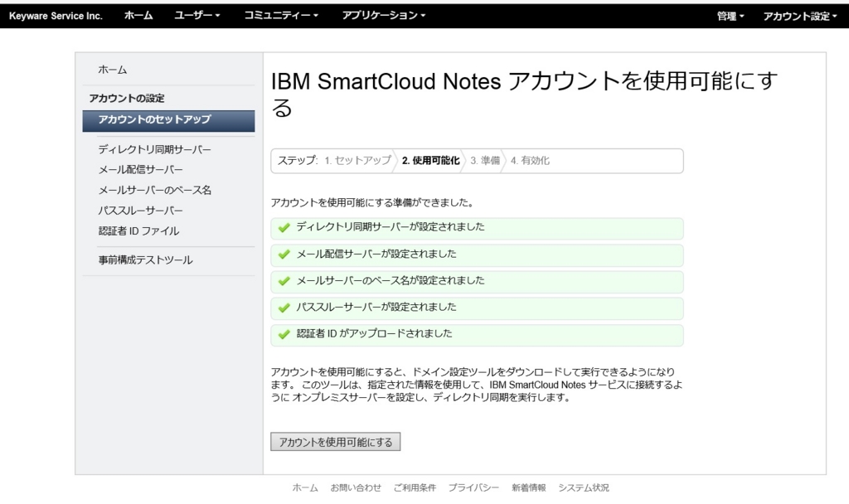Click checkmark icon for 認証者 ID uploaded status

point(284,334)
